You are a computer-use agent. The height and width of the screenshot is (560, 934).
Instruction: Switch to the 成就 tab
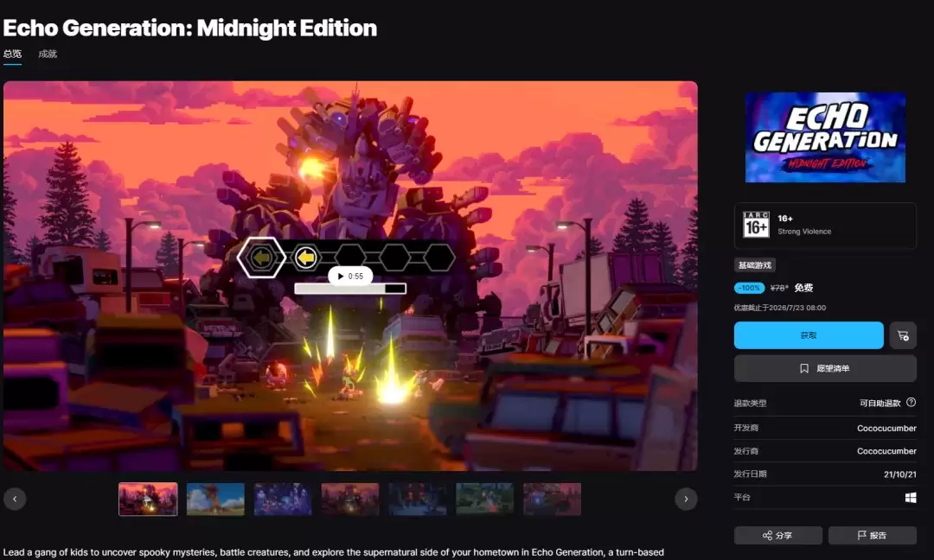[x=48, y=54]
